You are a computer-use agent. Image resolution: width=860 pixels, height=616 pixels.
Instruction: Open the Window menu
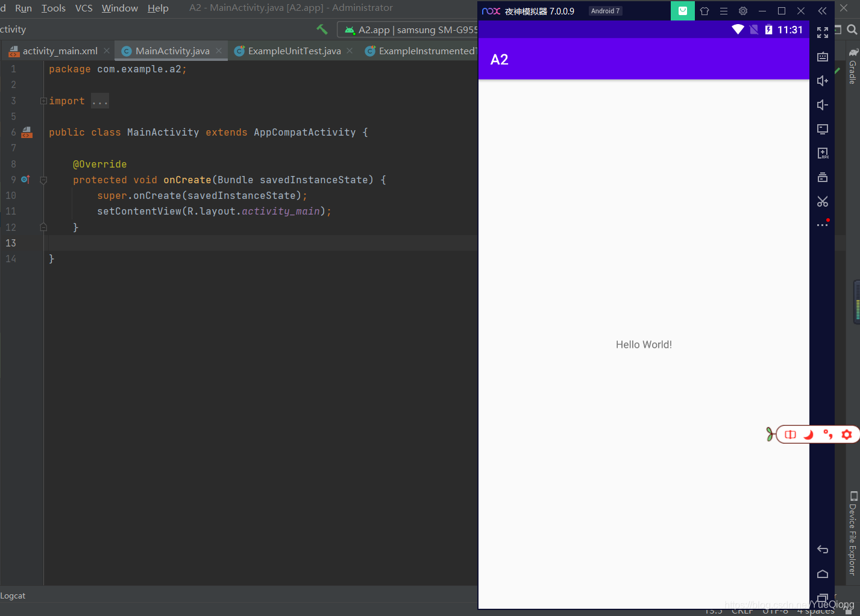(x=120, y=8)
